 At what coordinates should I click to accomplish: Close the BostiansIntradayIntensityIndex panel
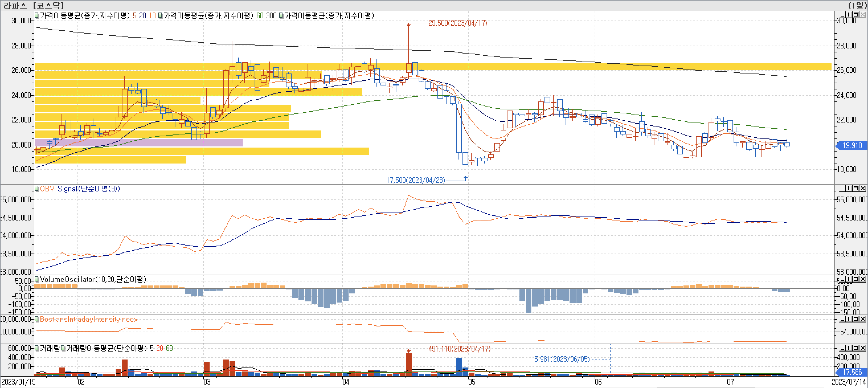click(863, 319)
